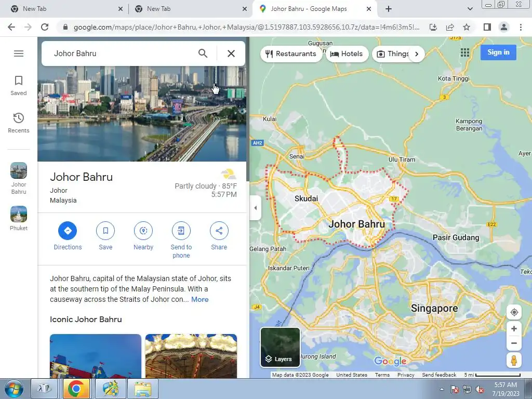Open the Google Maps hamburger menu
Screen dimensions: 532x399
(x=19, y=54)
